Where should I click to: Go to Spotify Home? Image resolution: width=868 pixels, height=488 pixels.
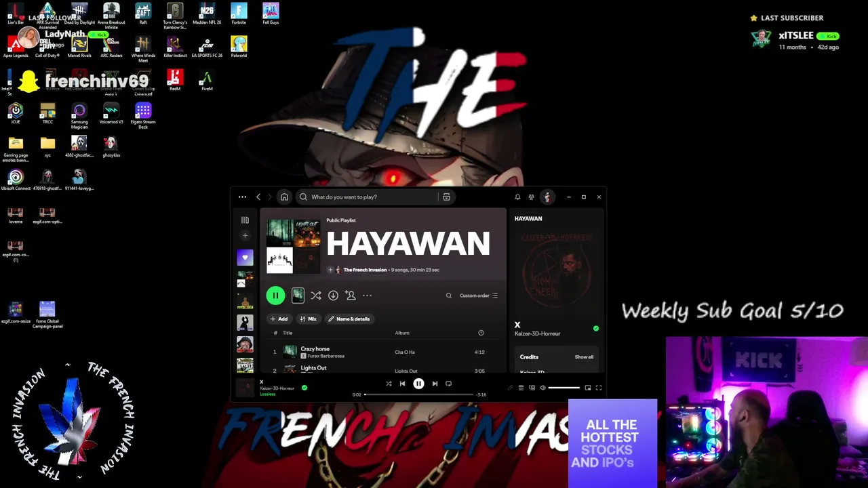284,197
